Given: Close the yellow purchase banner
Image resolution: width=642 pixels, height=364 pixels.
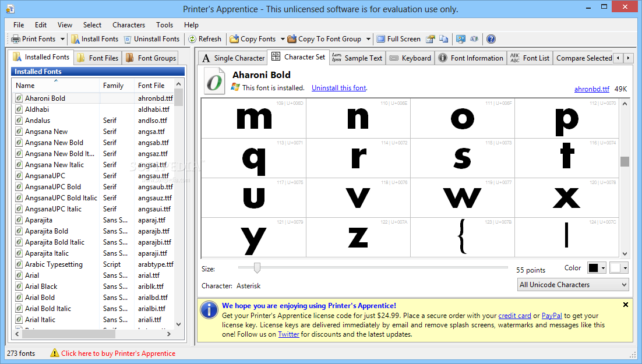Looking at the screenshot, I should point(626,305).
